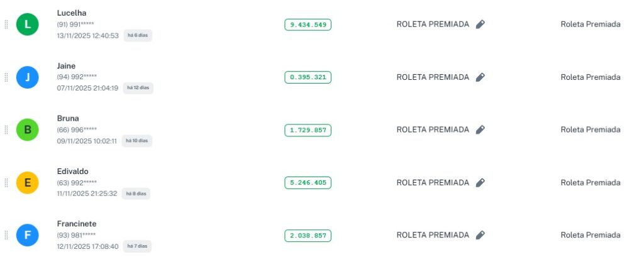Click the 'há 12 dias' tag for Jaine

coord(138,89)
